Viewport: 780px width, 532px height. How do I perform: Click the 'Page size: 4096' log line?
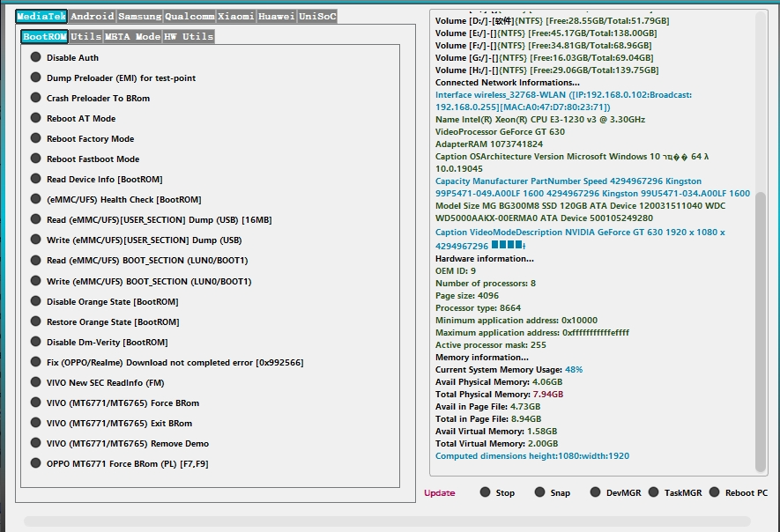click(x=467, y=295)
